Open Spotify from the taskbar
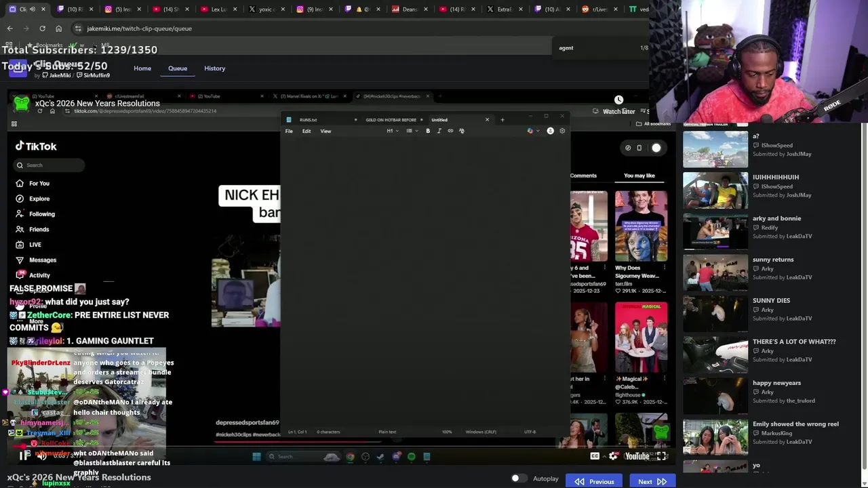Viewport: 868px width, 488px height. click(412, 457)
